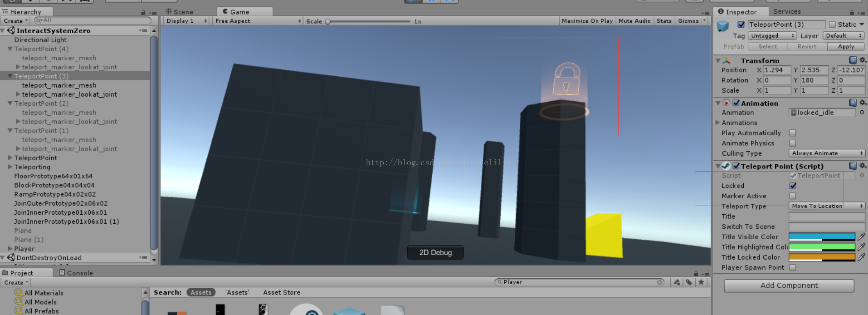The height and width of the screenshot is (315, 868).
Task: Open InteractSystemZero scene options menu
Action: tap(143, 30)
